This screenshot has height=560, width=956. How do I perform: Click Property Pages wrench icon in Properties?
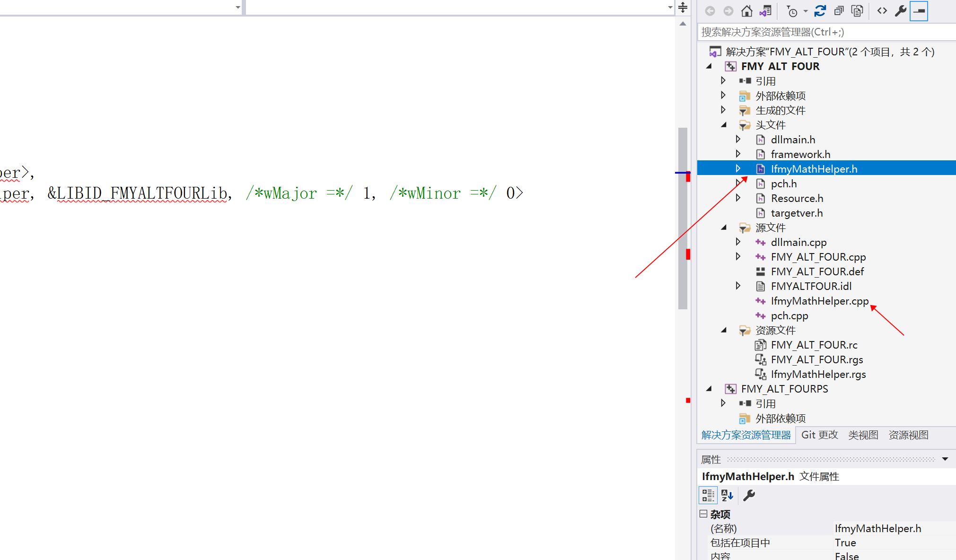(x=749, y=495)
